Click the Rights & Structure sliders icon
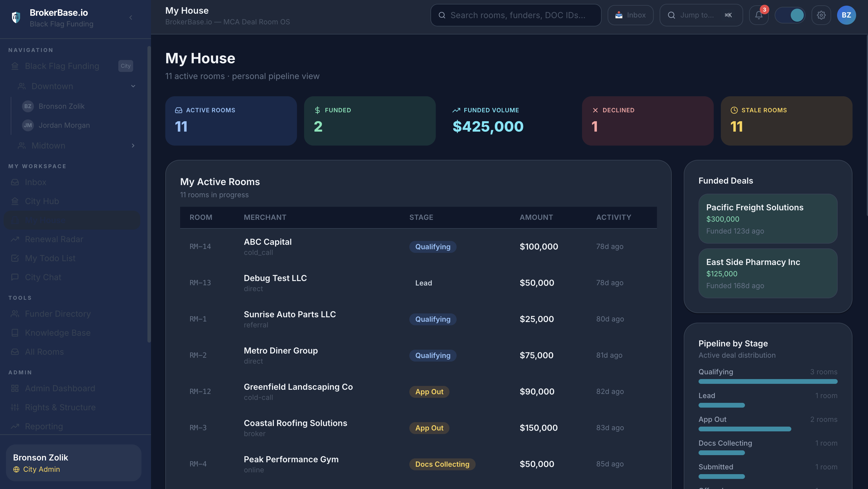Image resolution: width=868 pixels, height=489 pixels. (15, 408)
